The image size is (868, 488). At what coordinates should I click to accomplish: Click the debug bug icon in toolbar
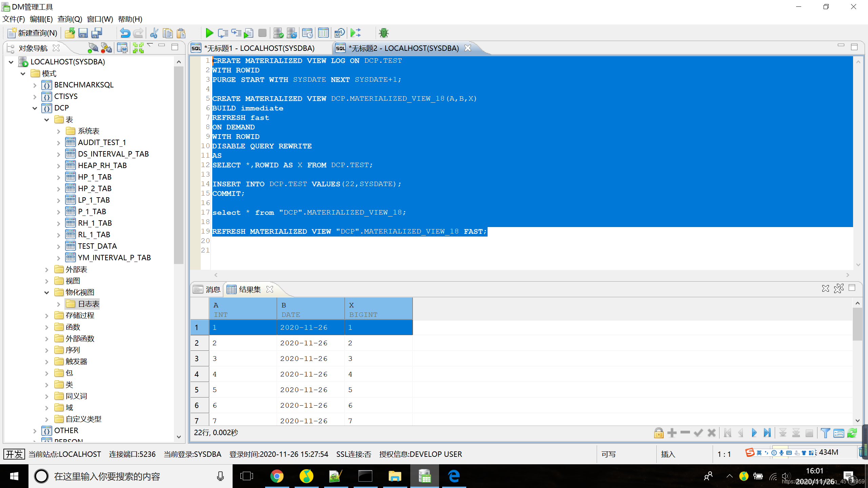(384, 33)
